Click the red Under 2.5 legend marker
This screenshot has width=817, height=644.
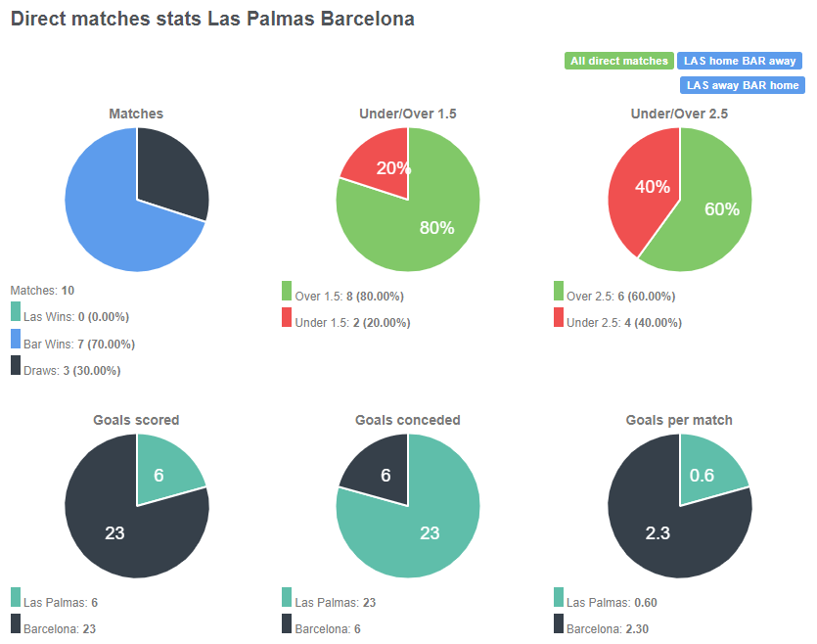click(x=556, y=321)
